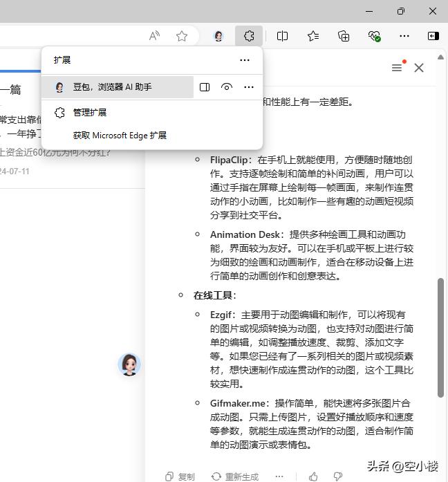
Task: Click Regenerate (重新生成) button
Action: pyautogui.click(x=235, y=476)
